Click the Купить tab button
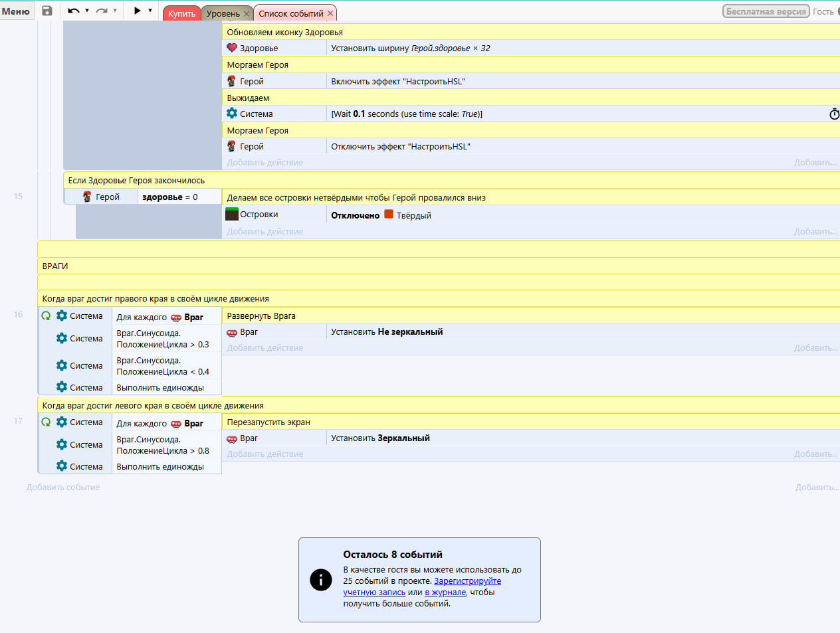 181,13
